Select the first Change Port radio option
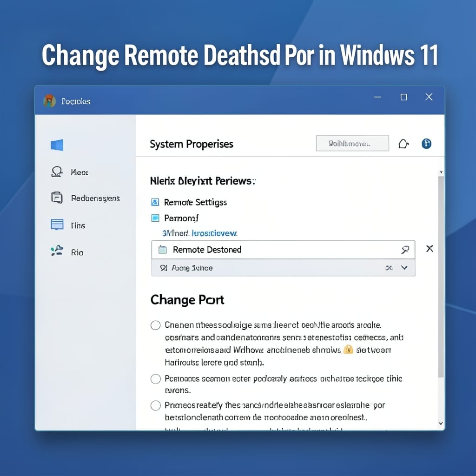Viewport: 476px width, 476px height. [155, 325]
